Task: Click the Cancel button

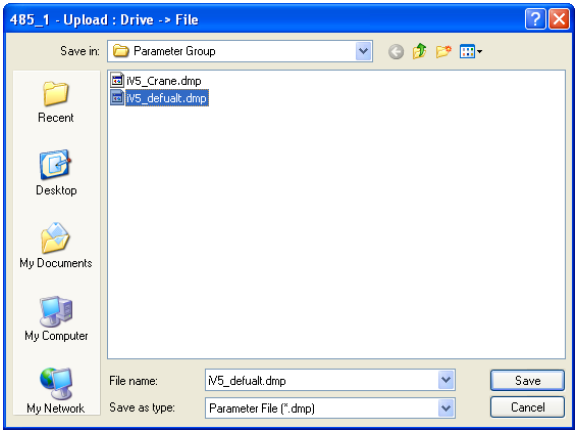Action: click(x=527, y=407)
